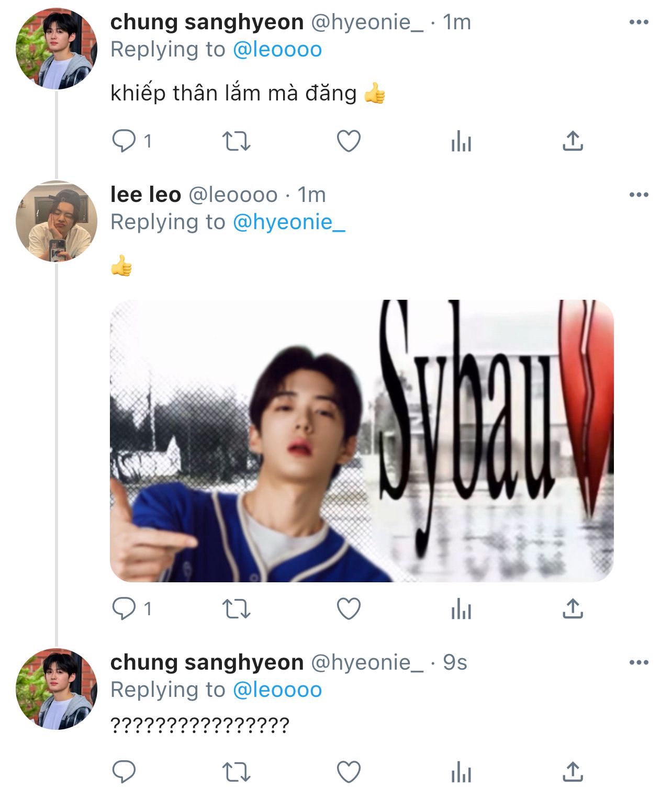
Task: Retweet lee leo's Sybau image tweet
Action: point(237,609)
